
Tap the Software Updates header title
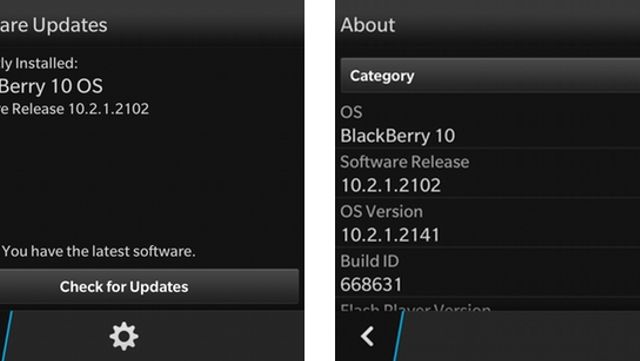(x=53, y=25)
